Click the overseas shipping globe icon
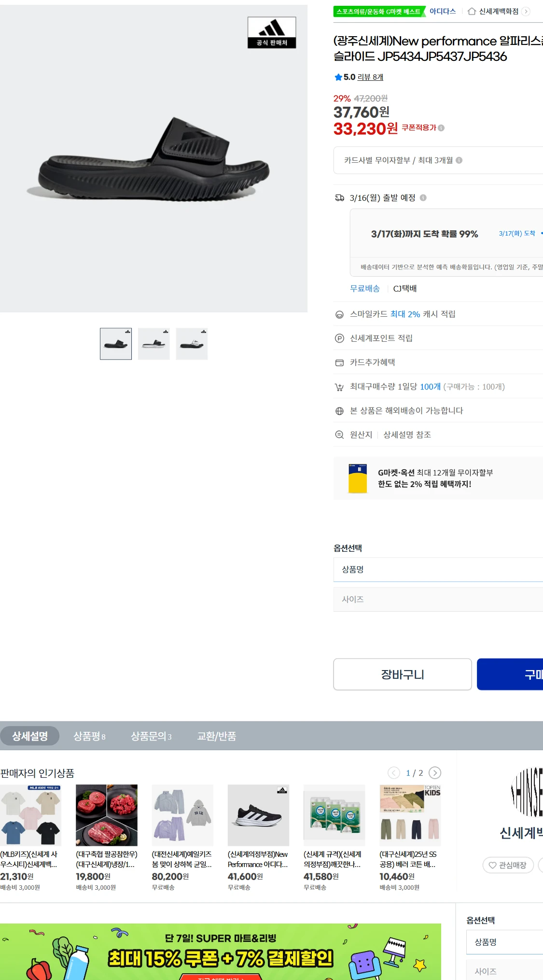The width and height of the screenshot is (543, 980). pos(339,411)
